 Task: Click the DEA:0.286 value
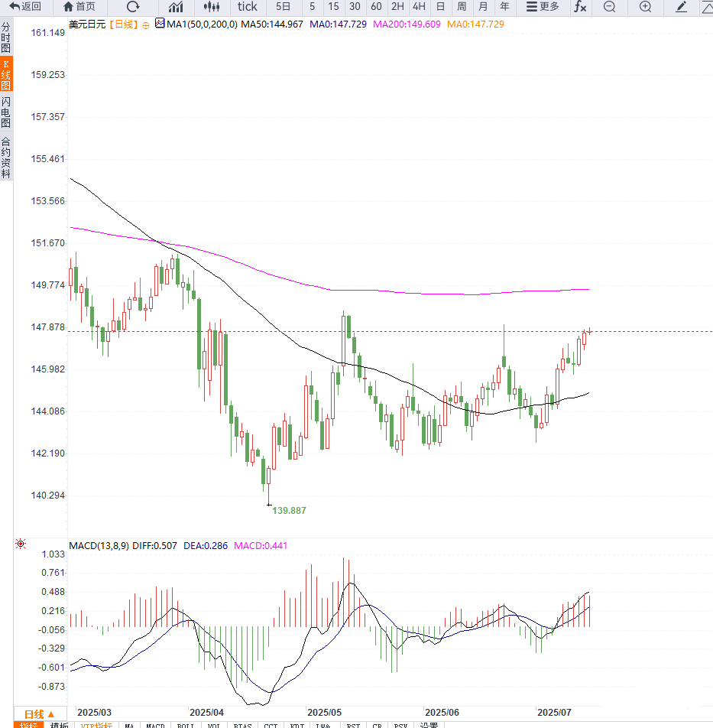[x=206, y=545]
